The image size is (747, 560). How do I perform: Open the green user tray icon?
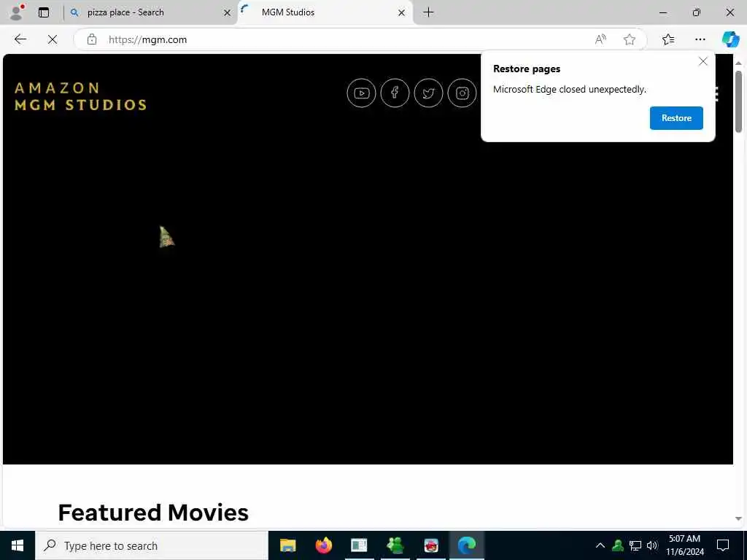point(618,545)
